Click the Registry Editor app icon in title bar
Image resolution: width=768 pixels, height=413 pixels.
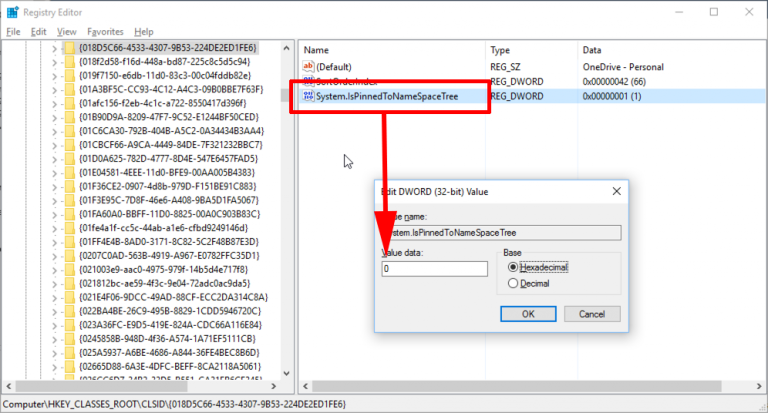click(x=12, y=12)
